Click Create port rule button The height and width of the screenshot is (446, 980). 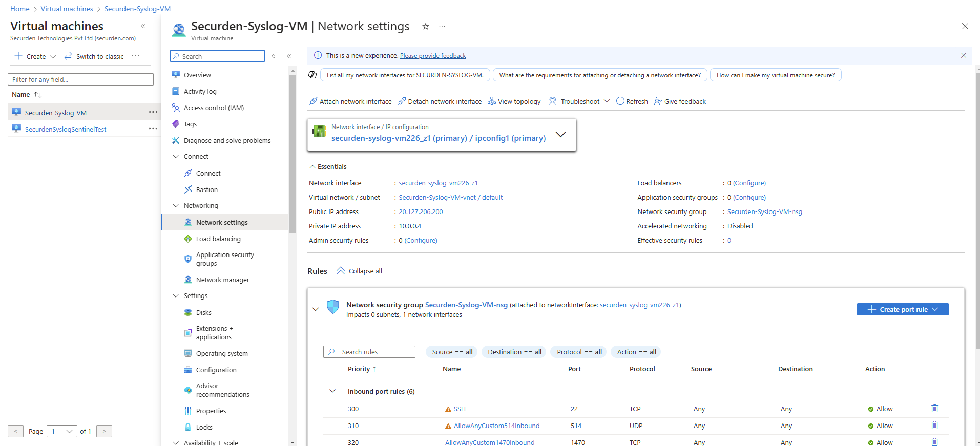tap(903, 309)
